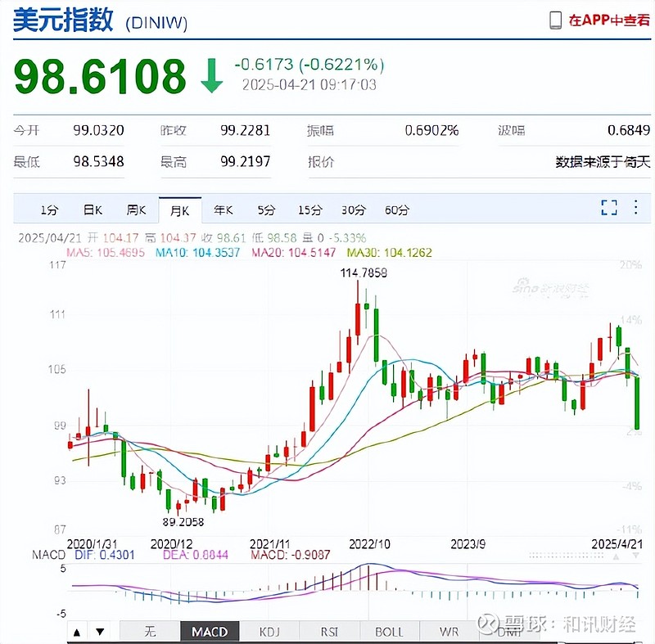Screen dimensions: 655x644
Task: Toggle the BOLL indicator on
Action: (389, 631)
